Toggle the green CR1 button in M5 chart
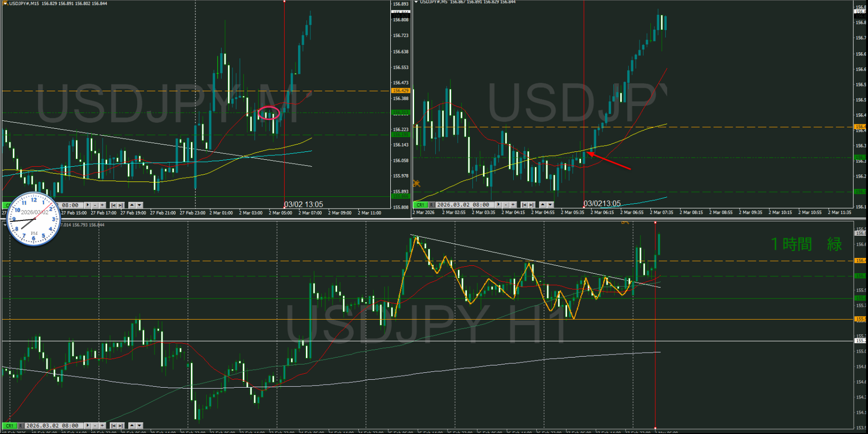Viewport: 868px width, 434px height. pyautogui.click(x=420, y=205)
